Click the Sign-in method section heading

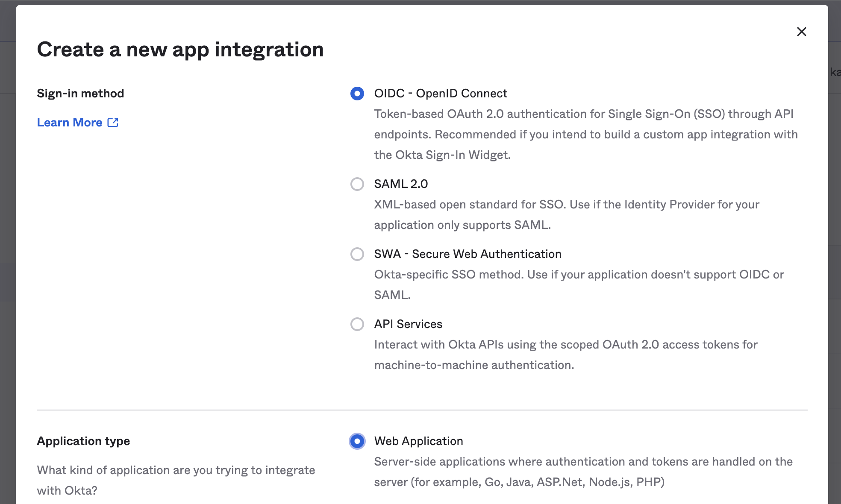pos(80,94)
